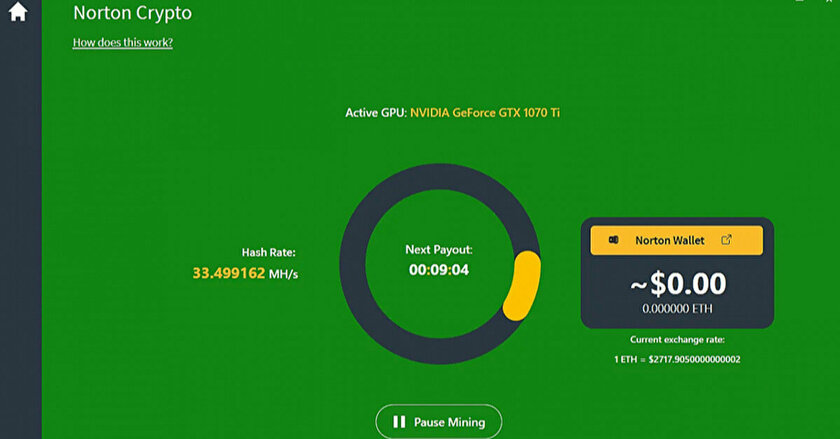Click the 1 ETH exchange rate value
The width and height of the screenshot is (840, 439).
[x=677, y=359]
